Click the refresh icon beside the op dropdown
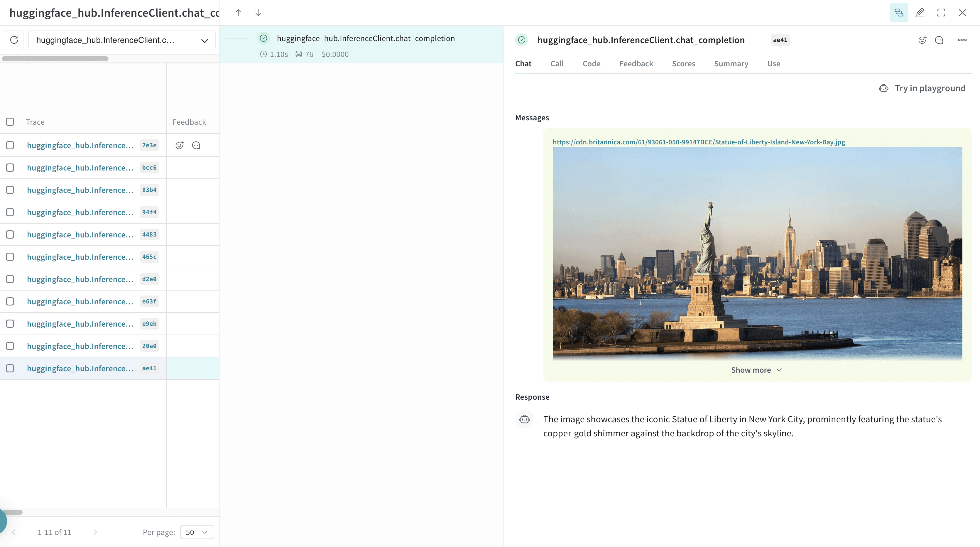Viewport: 980px width, 547px height. tap(14, 40)
